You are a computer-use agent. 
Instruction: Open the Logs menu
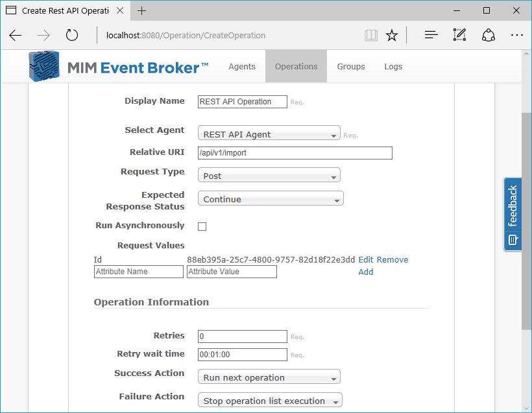393,67
